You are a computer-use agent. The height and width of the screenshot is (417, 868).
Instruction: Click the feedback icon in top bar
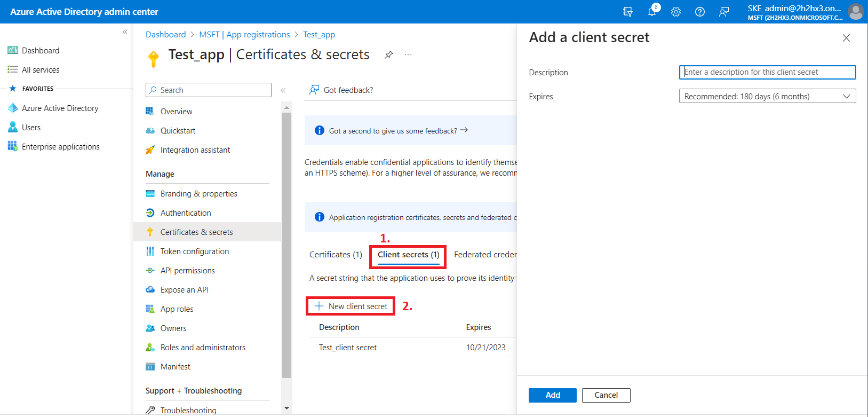(724, 12)
